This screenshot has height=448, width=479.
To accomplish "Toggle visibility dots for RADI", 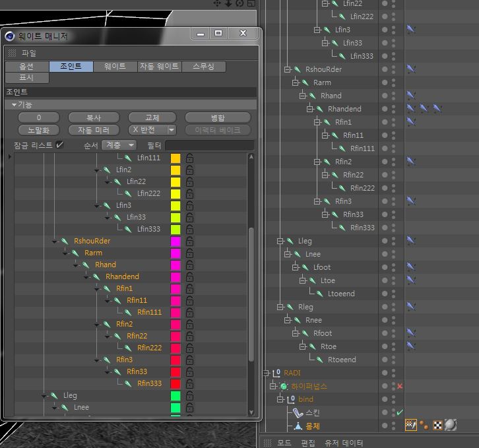I will click(x=393, y=373).
